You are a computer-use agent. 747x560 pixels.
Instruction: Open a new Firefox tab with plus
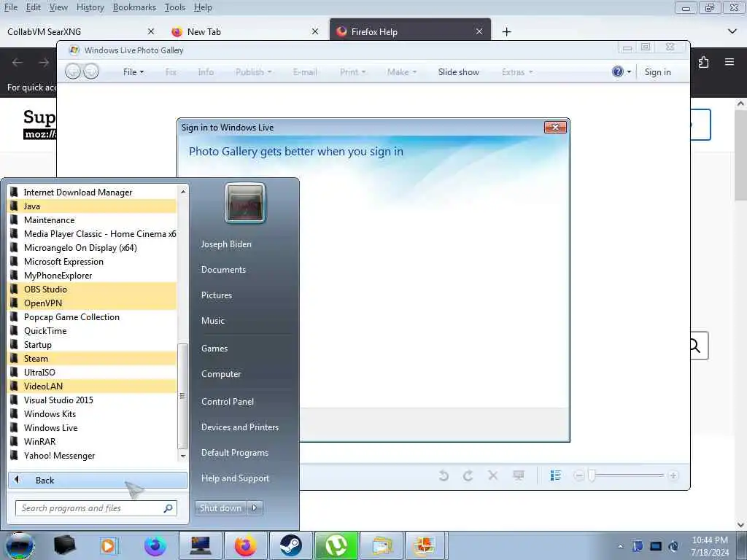(x=507, y=32)
